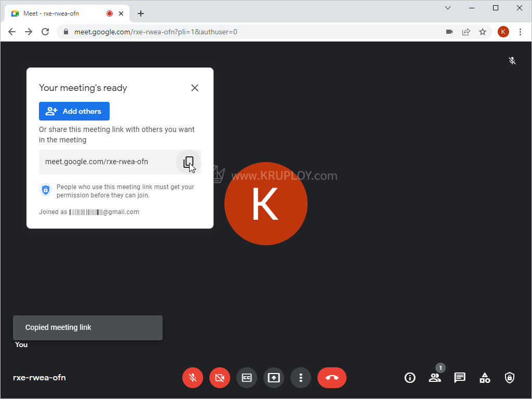Open meeting details info panel
This screenshot has width=532, height=399.
[410, 378]
